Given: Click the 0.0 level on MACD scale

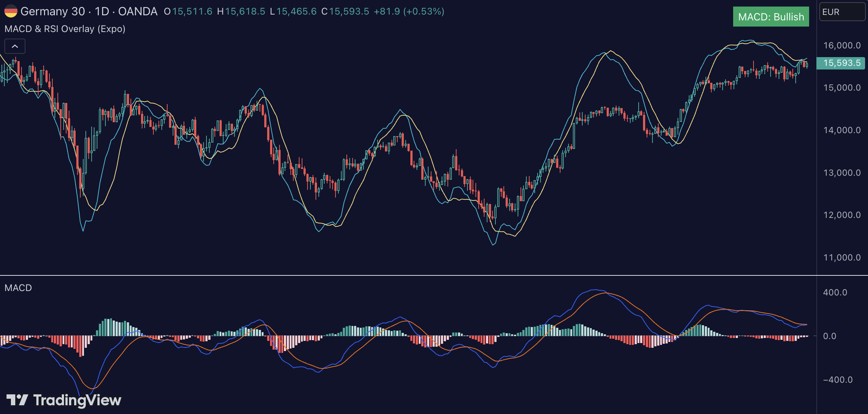Looking at the screenshot, I should pyautogui.click(x=829, y=336).
